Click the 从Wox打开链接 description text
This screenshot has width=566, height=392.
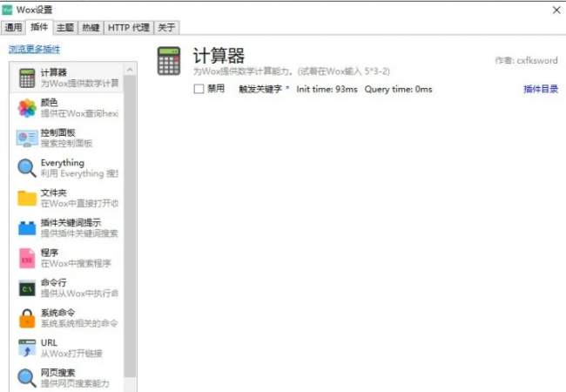[x=71, y=354]
